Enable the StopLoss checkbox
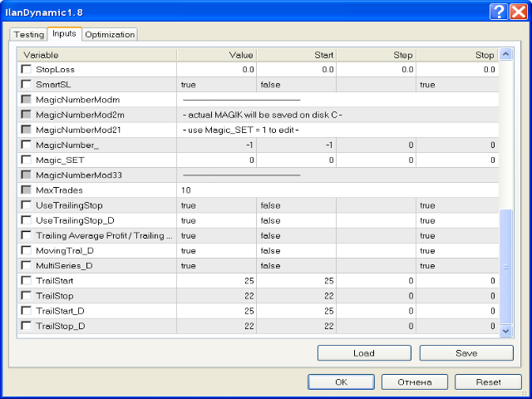The height and width of the screenshot is (399, 532). [x=26, y=69]
